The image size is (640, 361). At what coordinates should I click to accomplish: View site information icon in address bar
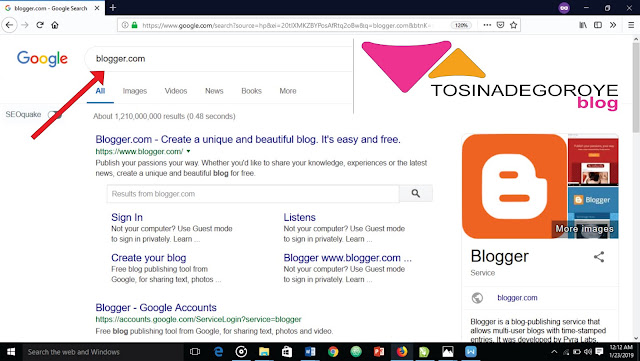point(125,25)
